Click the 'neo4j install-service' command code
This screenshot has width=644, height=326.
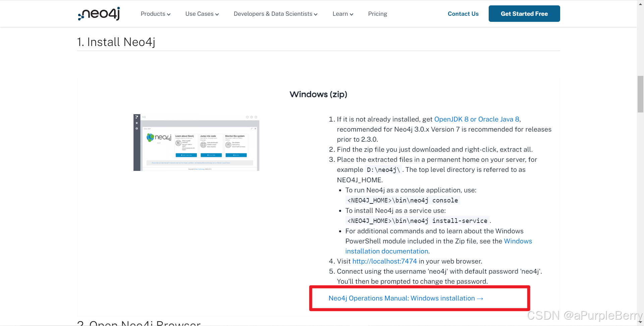[x=417, y=221]
